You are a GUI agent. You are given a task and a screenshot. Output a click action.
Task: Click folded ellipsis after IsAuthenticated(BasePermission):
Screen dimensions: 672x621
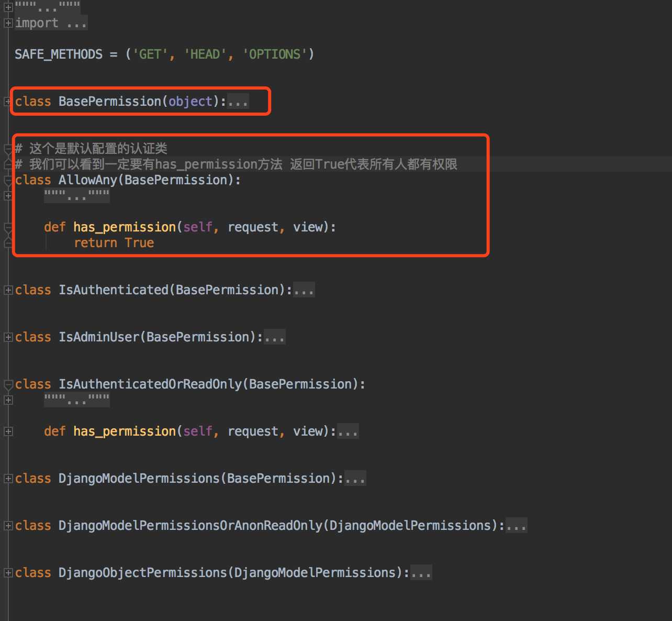[x=304, y=290]
